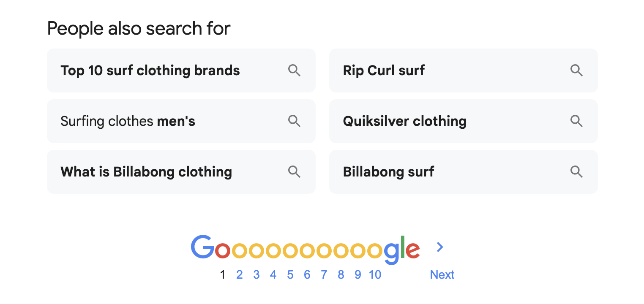Click the Next link to advance pages
Viewport: 644px width, 304px height.
[x=442, y=274]
